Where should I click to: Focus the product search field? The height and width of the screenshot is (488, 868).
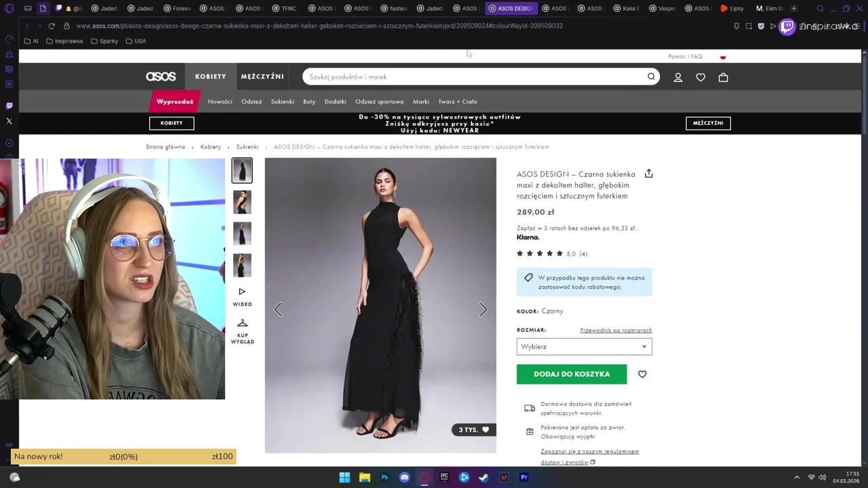click(x=475, y=77)
